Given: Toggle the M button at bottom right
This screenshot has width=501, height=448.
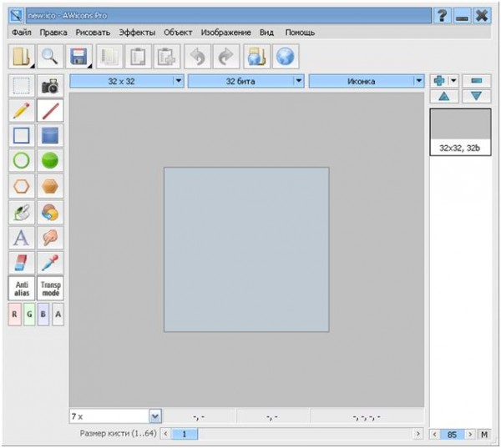Looking at the screenshot, I should [484, 435].
